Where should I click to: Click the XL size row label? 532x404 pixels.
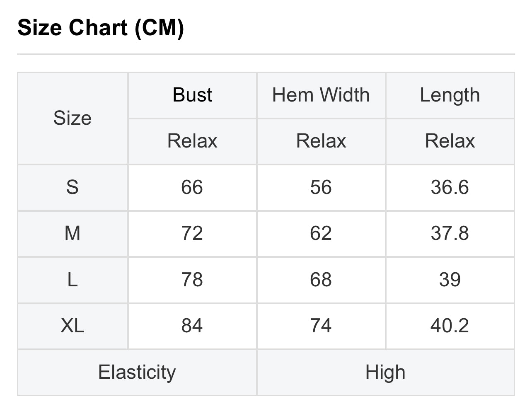[x=72, y=326]
